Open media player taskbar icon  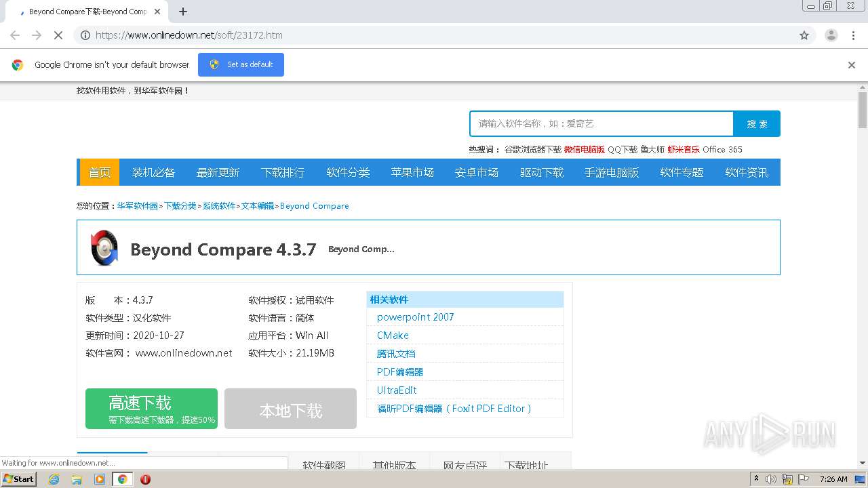point(100,479)
